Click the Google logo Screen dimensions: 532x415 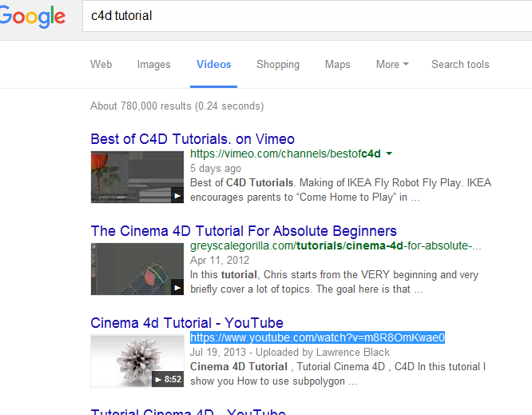click(33, 17)
